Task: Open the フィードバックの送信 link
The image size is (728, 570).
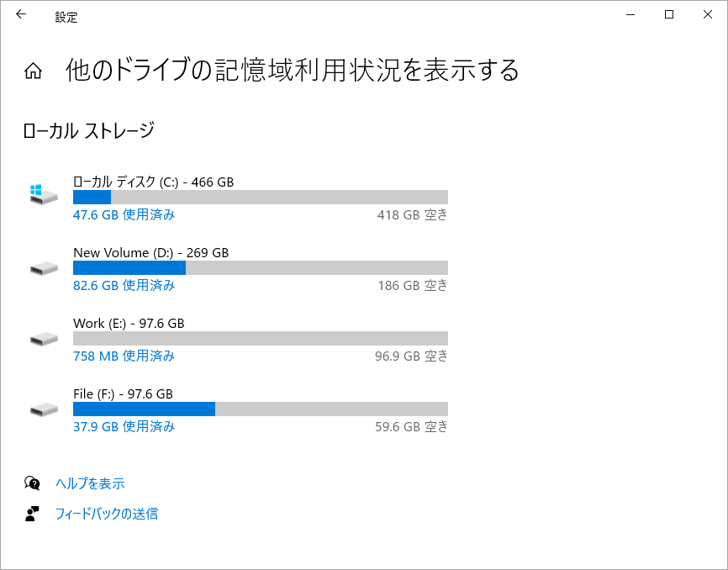Action: coord(107,514)
